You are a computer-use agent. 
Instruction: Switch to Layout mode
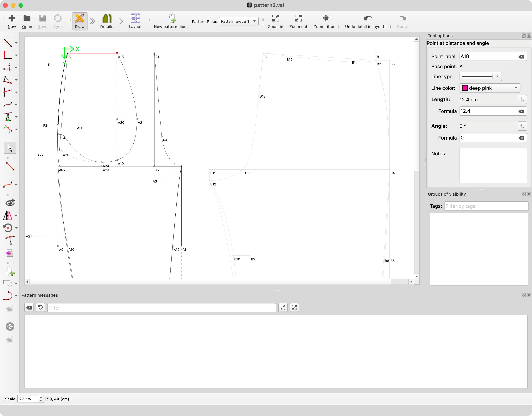click(135, 21)
